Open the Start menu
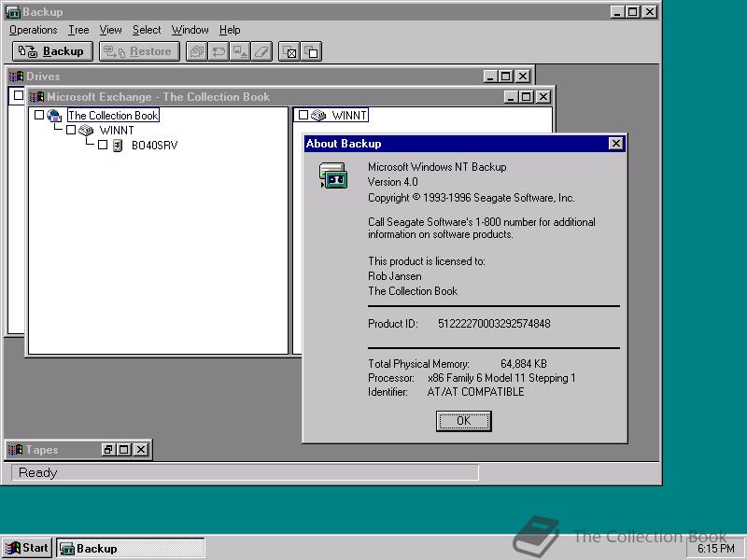The image size is (747, 560). coord(27,548)
